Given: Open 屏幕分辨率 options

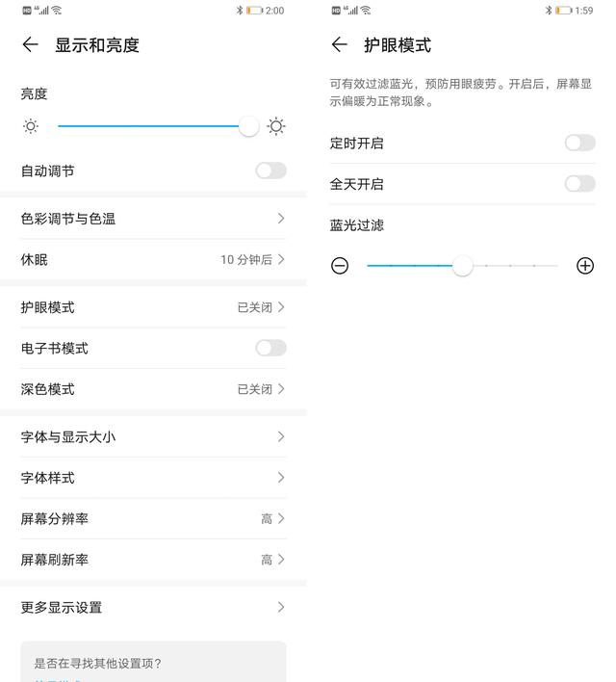Looking at the screenshot, I should [153, 518].
